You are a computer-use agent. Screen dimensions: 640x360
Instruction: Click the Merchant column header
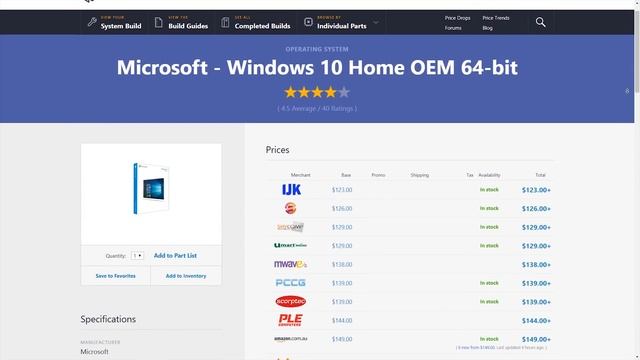tap(300, 175)
